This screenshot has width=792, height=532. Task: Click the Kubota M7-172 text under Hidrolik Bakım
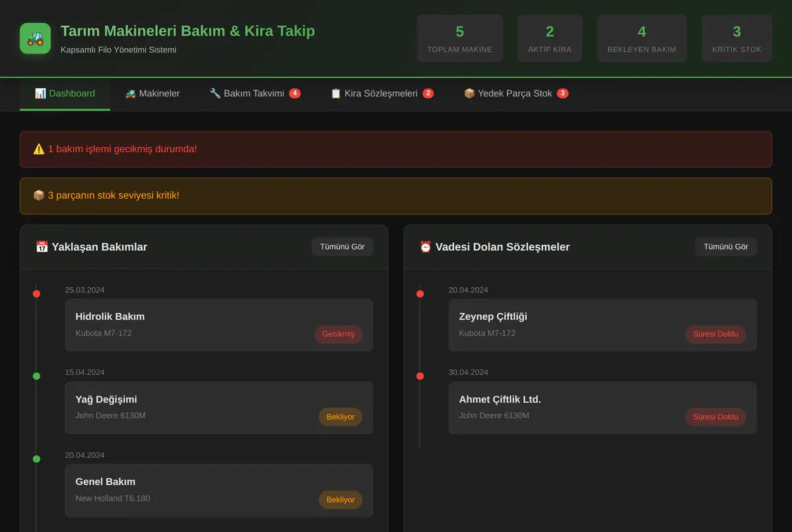click(x=104, y=333)
